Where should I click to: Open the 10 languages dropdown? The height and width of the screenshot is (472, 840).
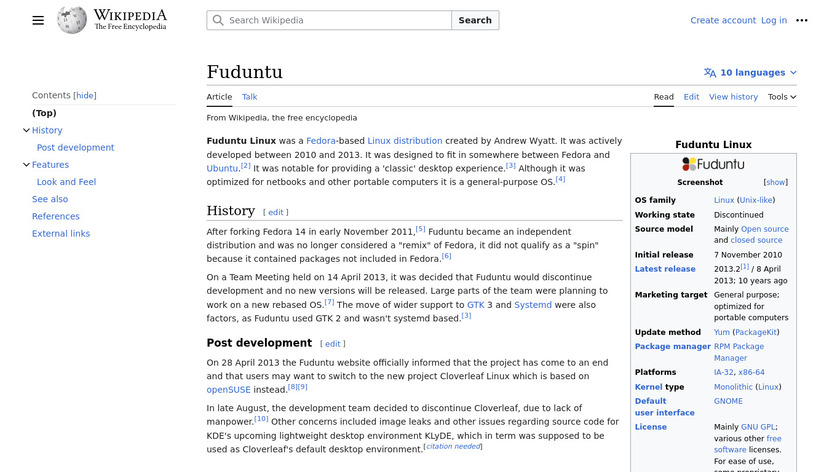(x=751, y=73)
